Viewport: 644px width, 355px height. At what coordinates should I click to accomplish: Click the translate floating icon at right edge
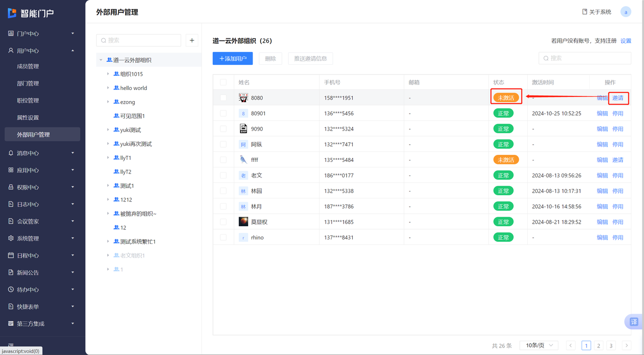[634, 322]
